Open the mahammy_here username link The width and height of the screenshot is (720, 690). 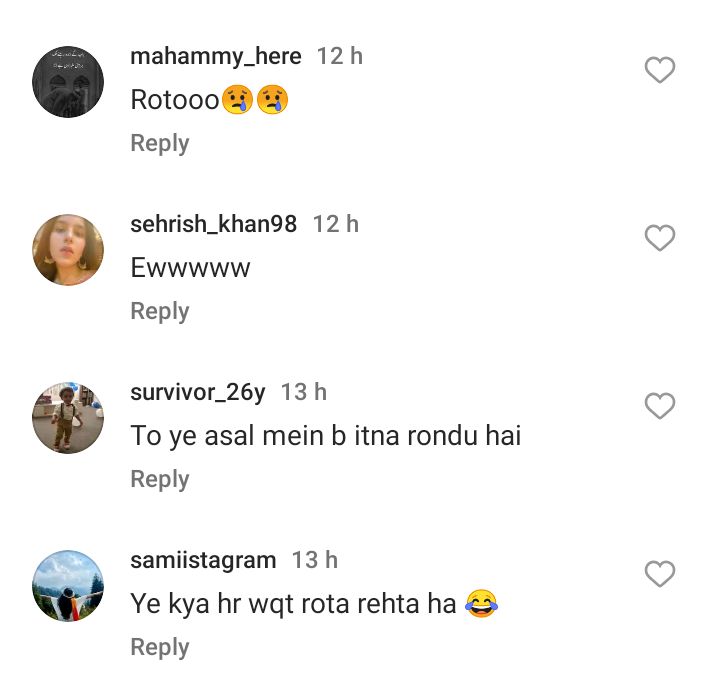click(215, 56)
